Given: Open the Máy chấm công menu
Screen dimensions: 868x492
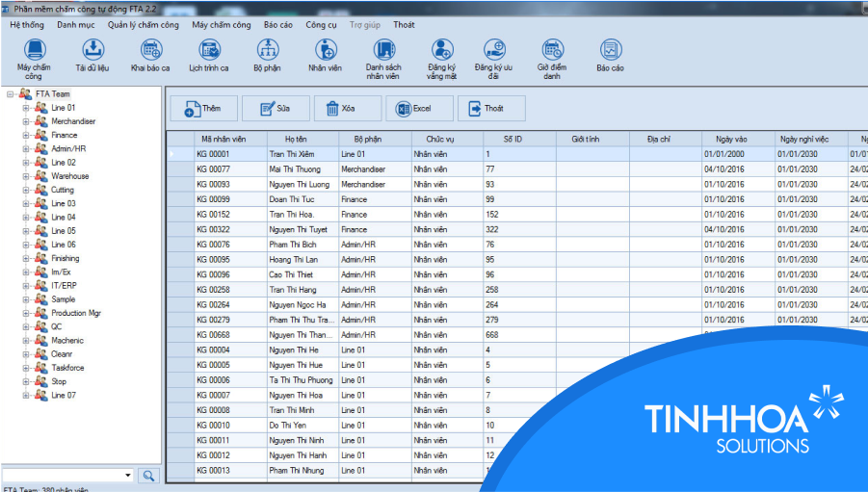Looking at the screenshot, I should (x=222, y=25).
